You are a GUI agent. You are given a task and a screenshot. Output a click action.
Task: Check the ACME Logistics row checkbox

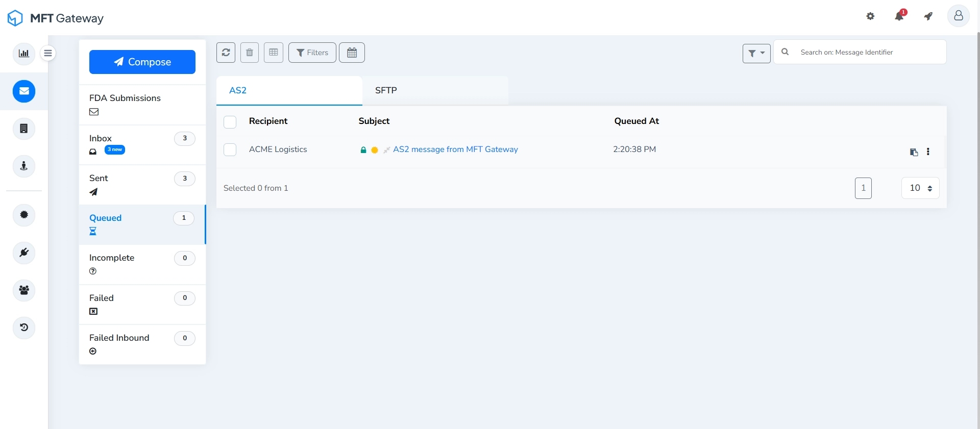230,149
